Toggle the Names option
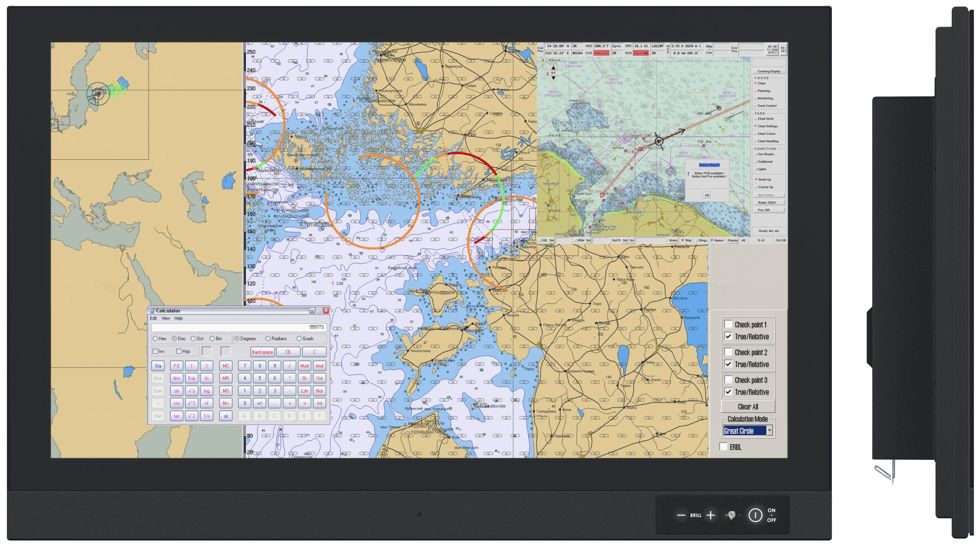This screenshot has width=980, height=545. point(717,241)
